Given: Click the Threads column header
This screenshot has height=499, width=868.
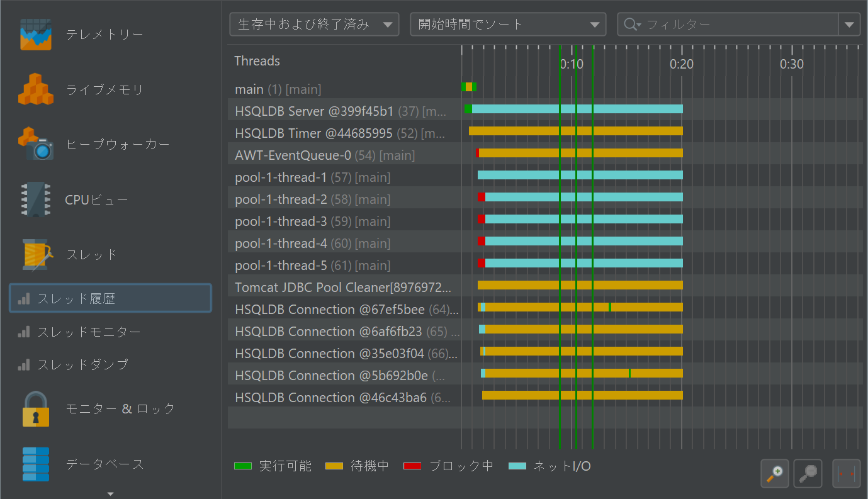Looking at the screenshot, I should (257, 61).
